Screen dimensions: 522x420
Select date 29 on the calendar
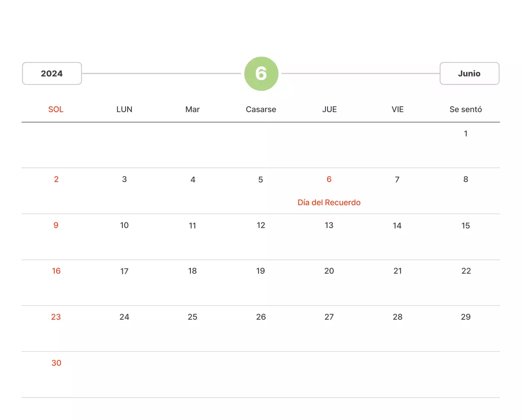[x=465, y=317]
